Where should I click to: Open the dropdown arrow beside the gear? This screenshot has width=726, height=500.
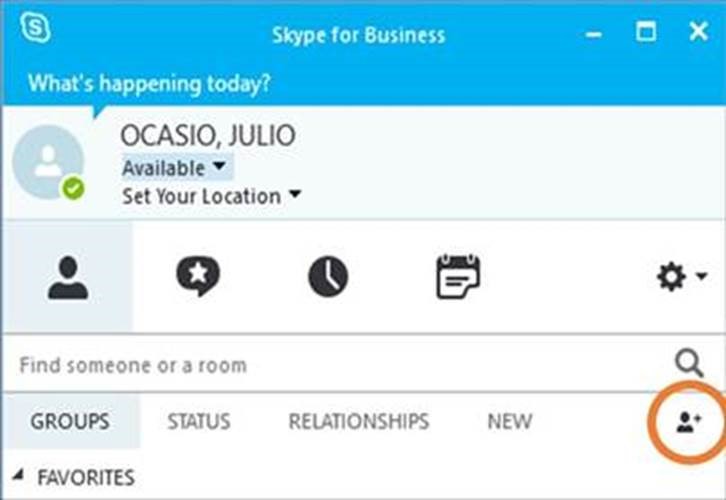(x=701, y=277)
